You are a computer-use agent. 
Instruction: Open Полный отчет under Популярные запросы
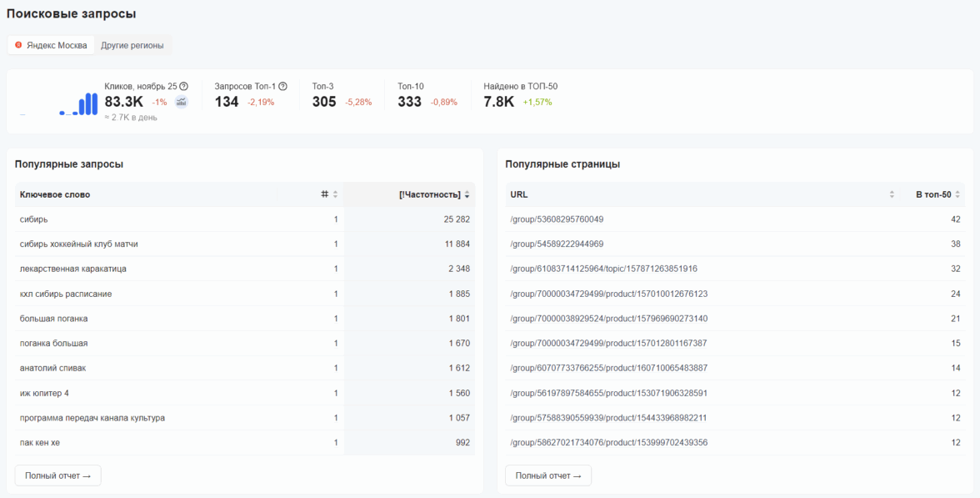click(57, 475)
